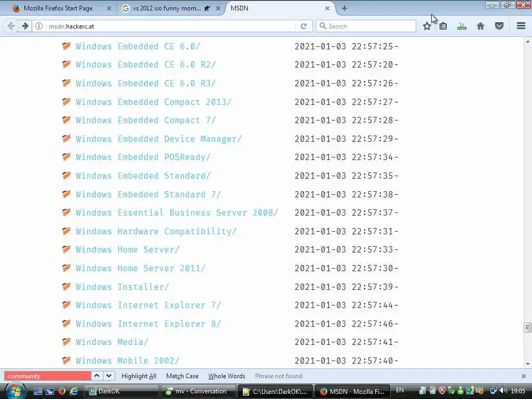This screenshot has width=532, height=399.
Task: Switch to the mv - Conversation taskbar window
Action: click(198, 391)
